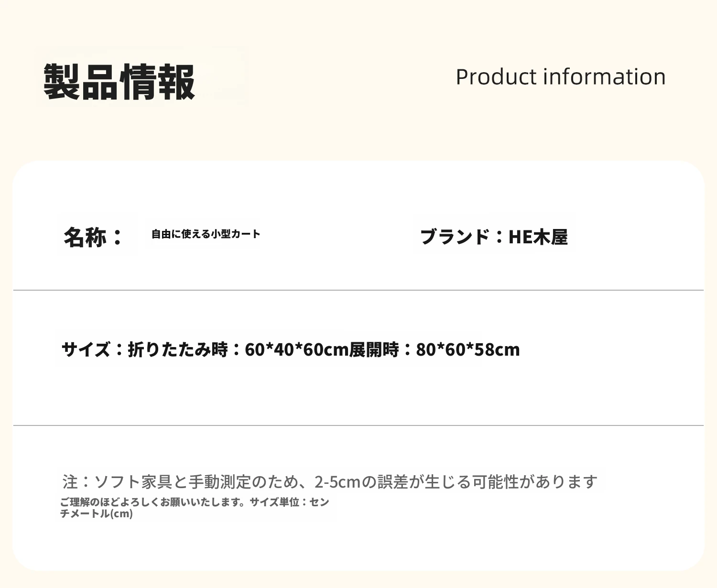Click the word 'information' in the header
Image resolution: width=717 pixels, height=588 pixels.
605,76
